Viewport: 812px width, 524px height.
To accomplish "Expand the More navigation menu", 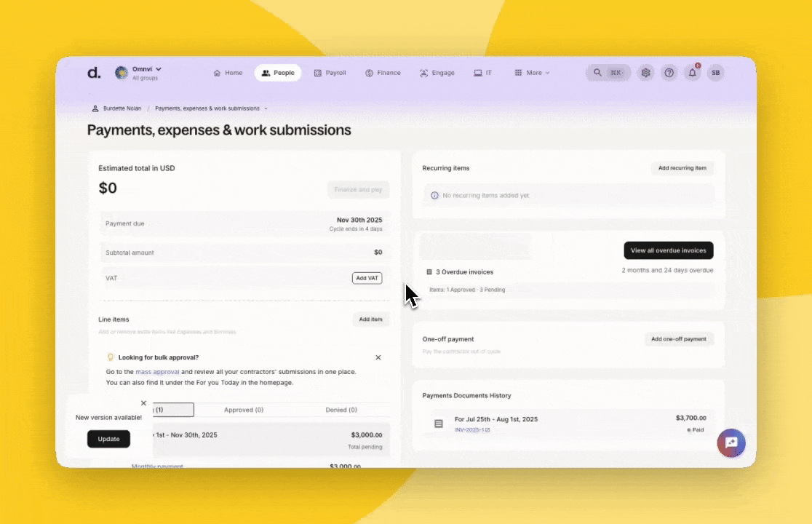I will click(x=532, y=73).
